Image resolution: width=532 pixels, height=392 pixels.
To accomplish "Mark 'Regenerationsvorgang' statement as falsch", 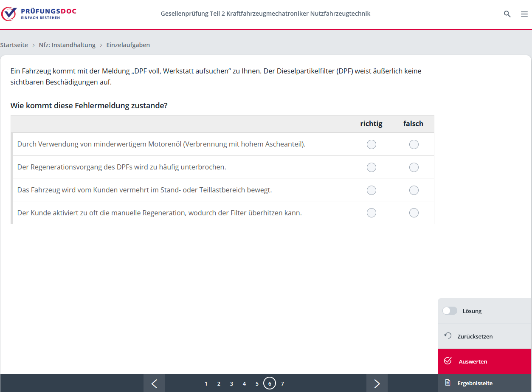I will [x=414, y=167].
